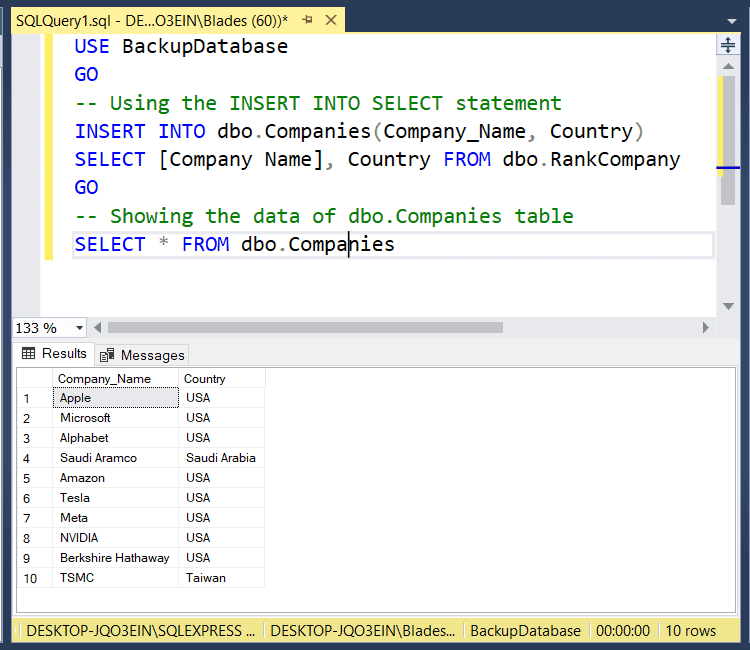The height and width of the screenshot is (650, 750).
Task: Click the 00:00:00 elapsed time status
Action: click(623, 631)
